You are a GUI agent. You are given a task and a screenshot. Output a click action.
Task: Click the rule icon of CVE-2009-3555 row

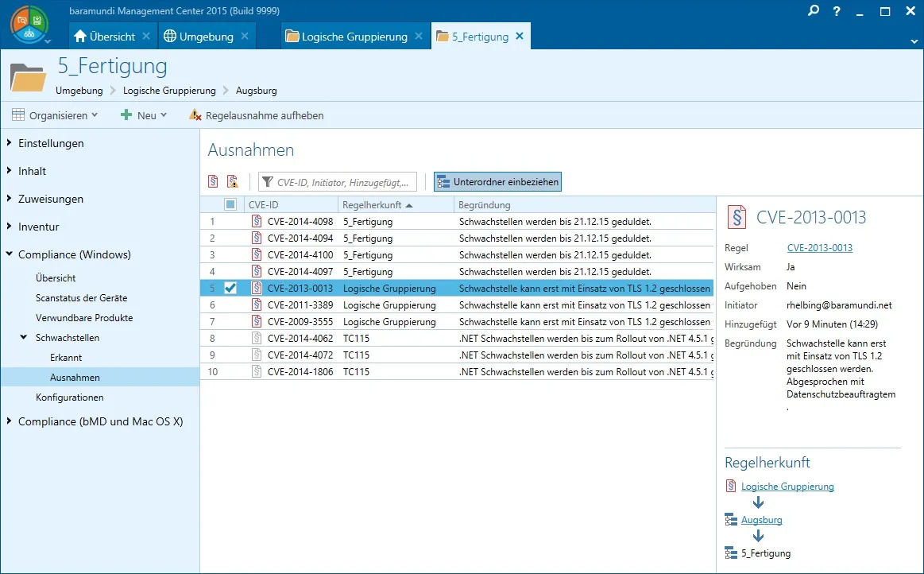point(257,321)
